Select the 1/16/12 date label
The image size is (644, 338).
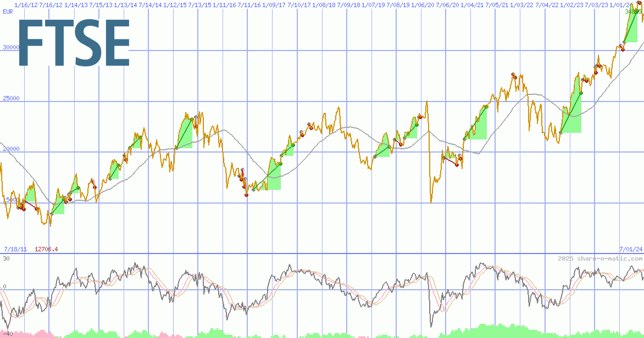(26, 5)
